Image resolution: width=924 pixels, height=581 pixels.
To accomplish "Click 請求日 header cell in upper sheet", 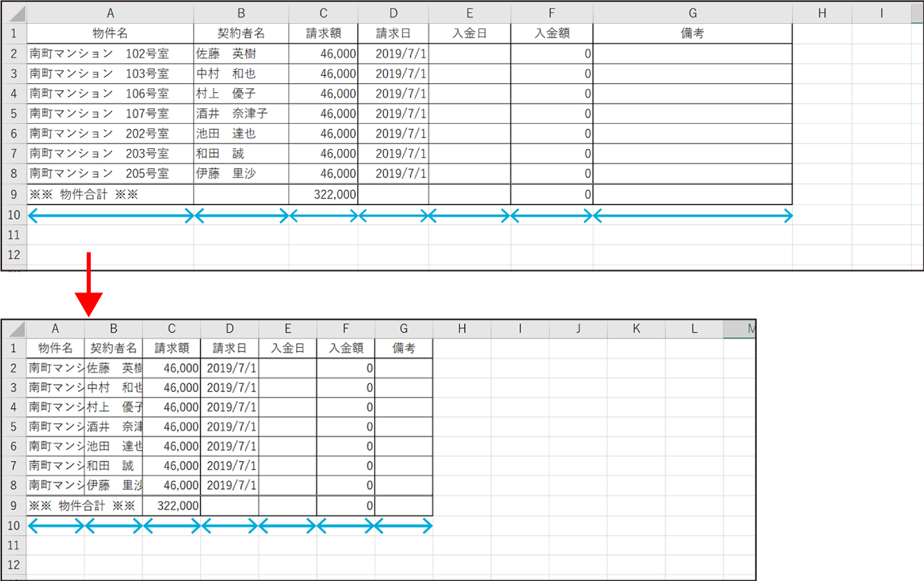I will [394, 33].
